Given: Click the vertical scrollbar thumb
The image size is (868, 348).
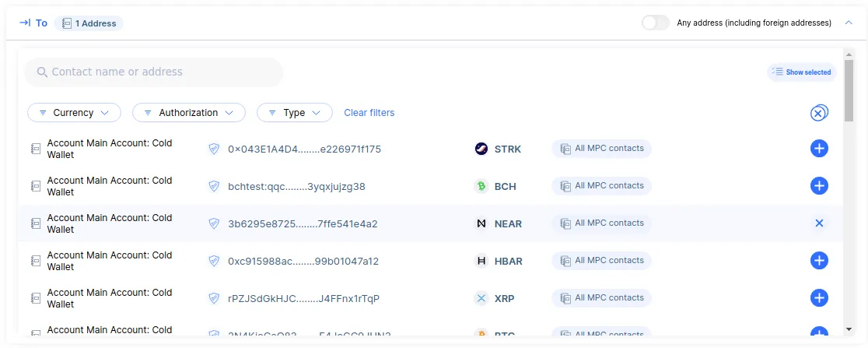Looking at the screenshot, I should point(849,90).
